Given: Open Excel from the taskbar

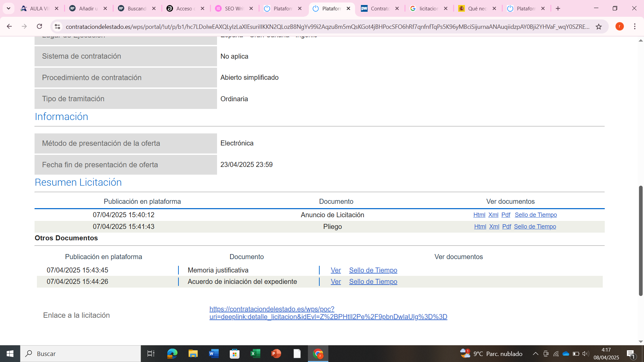Looking at the screenshot, I should tap(255, 354).
